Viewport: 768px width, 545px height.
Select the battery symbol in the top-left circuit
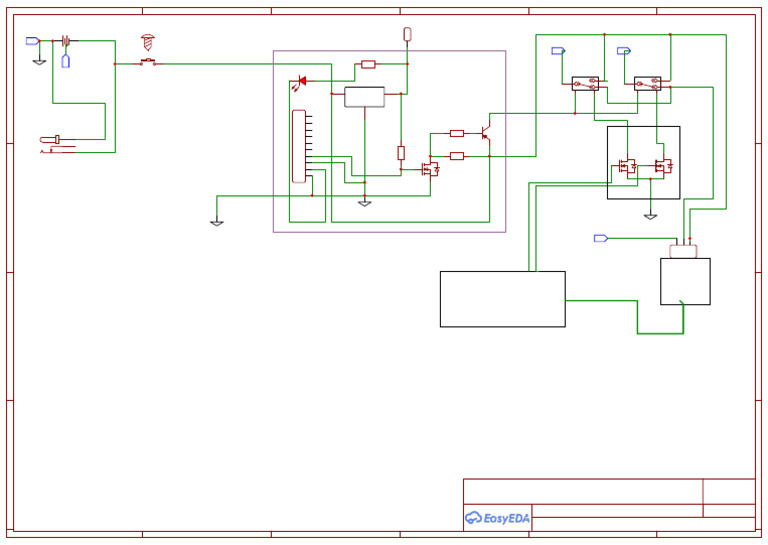click(66, 41)
